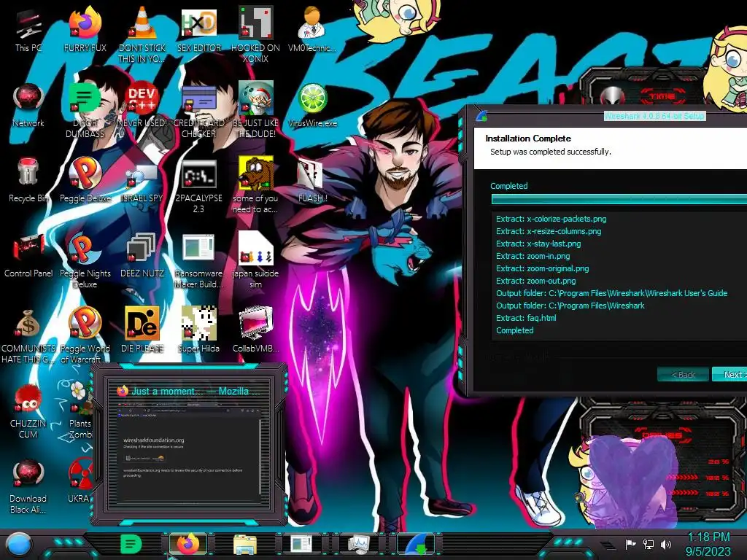Open the DIE PLEASE De icon

(x=142, y=330)
